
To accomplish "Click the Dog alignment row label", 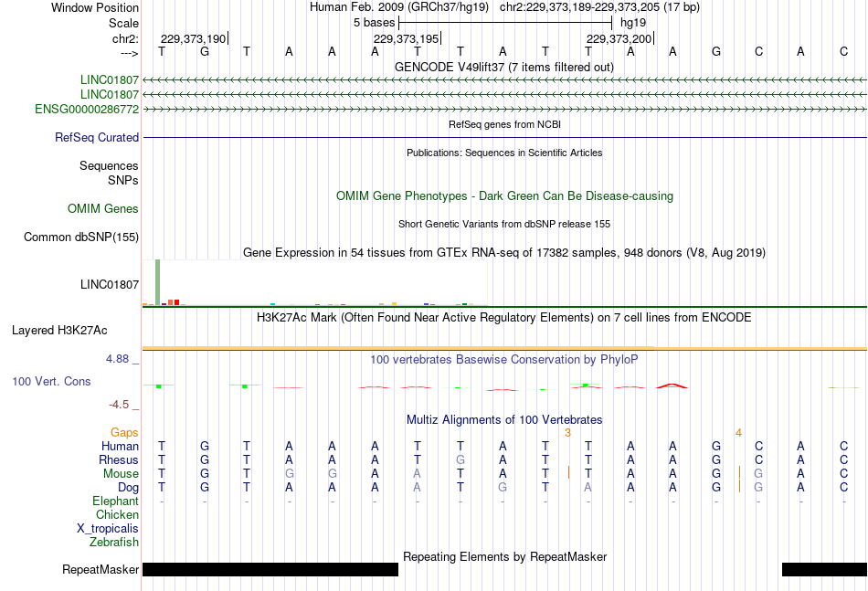I will click(x=129, y=488).
